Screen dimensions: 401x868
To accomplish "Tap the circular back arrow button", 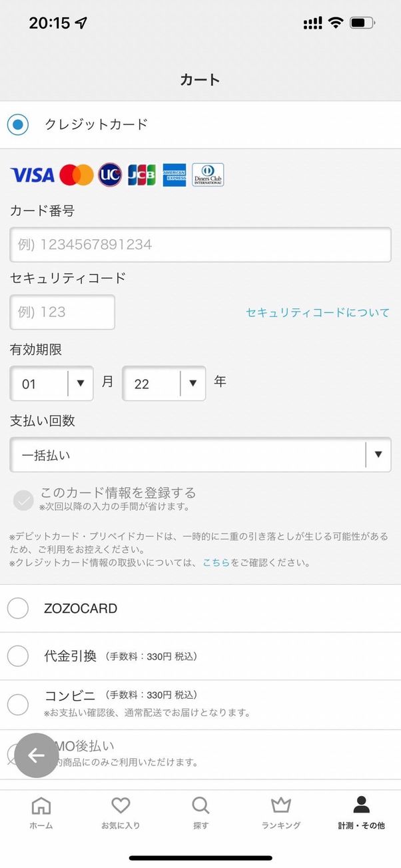I will point(36,756).
